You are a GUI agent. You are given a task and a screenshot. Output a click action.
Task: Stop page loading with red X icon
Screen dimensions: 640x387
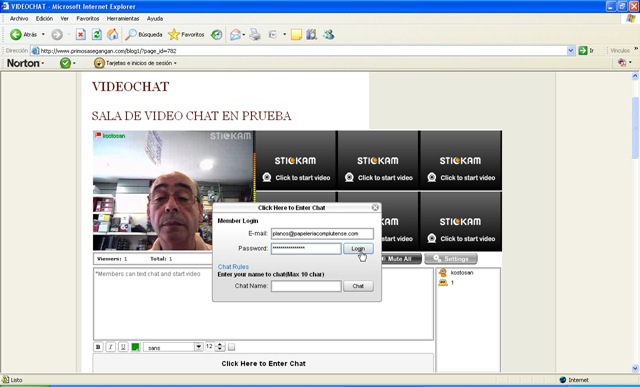pyautogui.click(x=80, y=35)
